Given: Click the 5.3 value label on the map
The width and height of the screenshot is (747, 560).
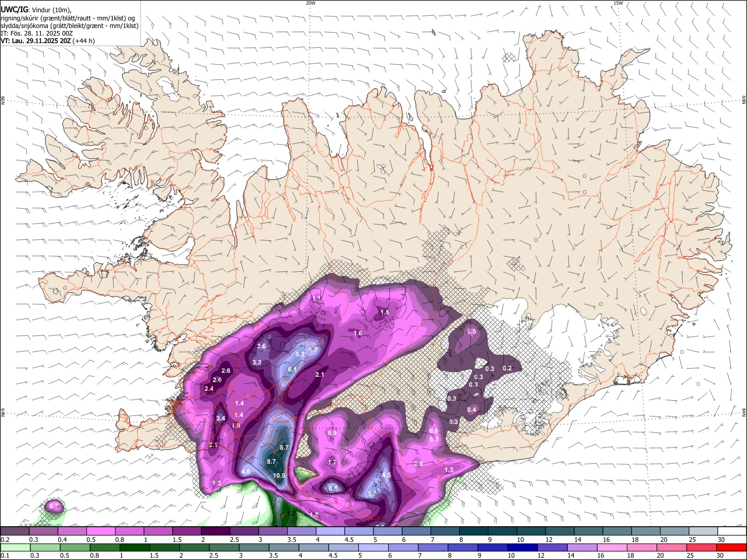Looking at the screenshot, I should tap(300, 354).
